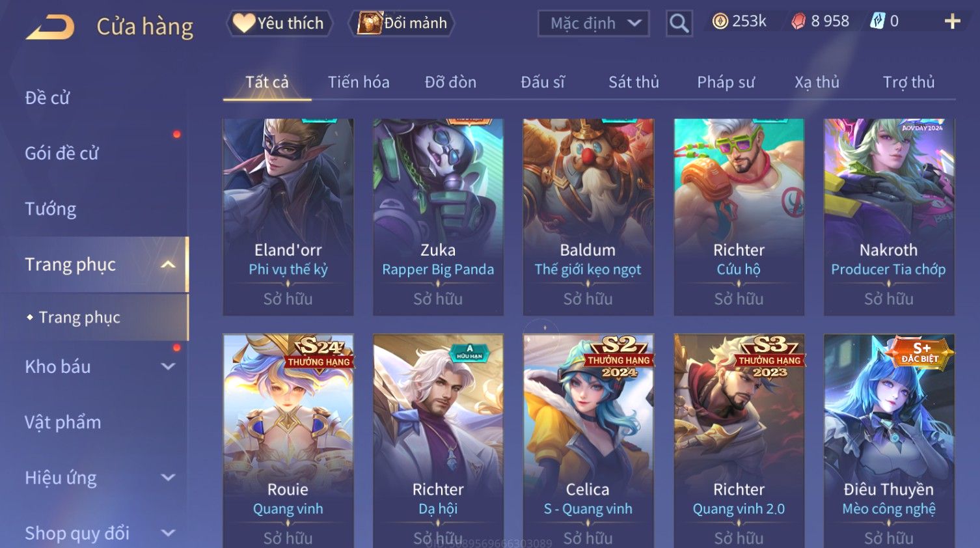
Task: Open Gói đề cử in sidebar
Action: click(62, 153)
